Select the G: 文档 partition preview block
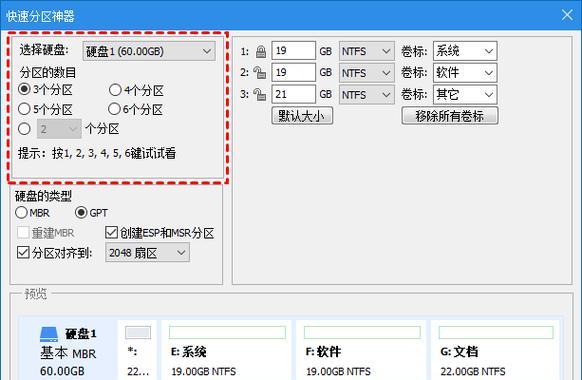Image resolution: width=582 pixels, height=380 pixels. point(496,350)
